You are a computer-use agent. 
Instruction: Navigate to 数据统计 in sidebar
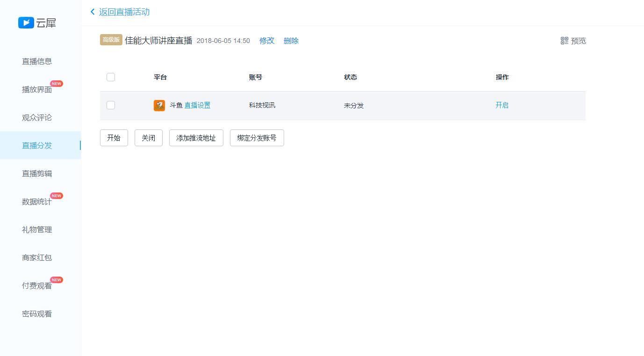tap(37, 201)
